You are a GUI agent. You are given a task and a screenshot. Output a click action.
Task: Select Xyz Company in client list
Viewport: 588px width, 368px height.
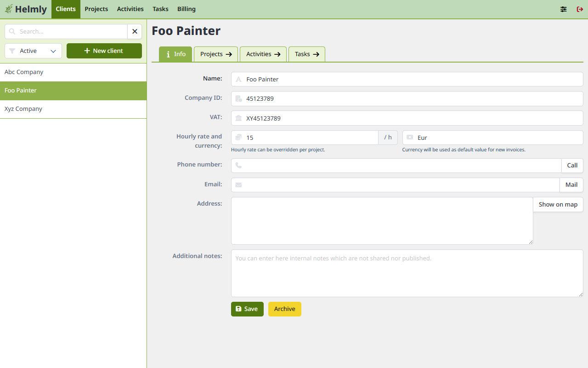[73, 109]
